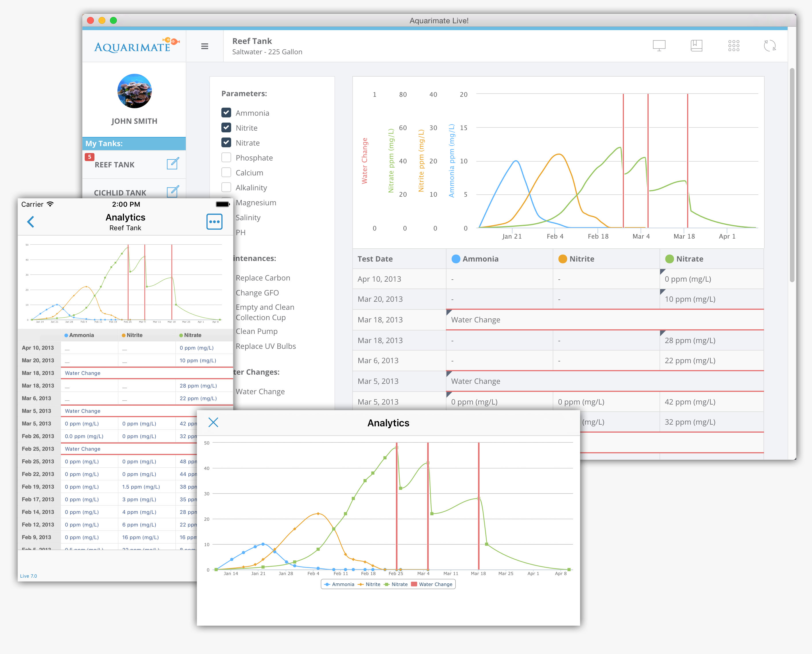Toggle Nitrite series in tablet chart legend

coord(369,584)
